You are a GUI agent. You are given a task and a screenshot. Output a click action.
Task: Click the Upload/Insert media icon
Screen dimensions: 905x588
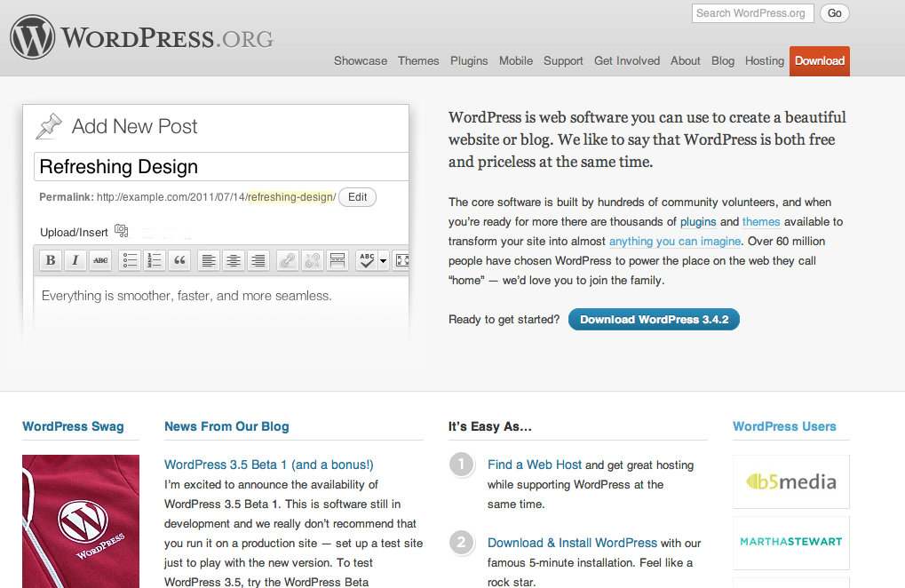(121, 231)
